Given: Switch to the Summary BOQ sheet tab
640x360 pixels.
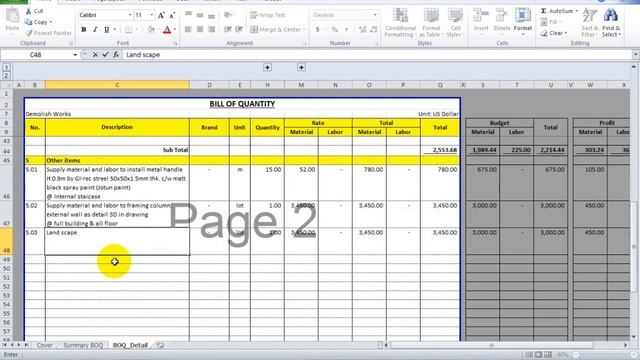Looking at the screenshot, I should 83,345.
